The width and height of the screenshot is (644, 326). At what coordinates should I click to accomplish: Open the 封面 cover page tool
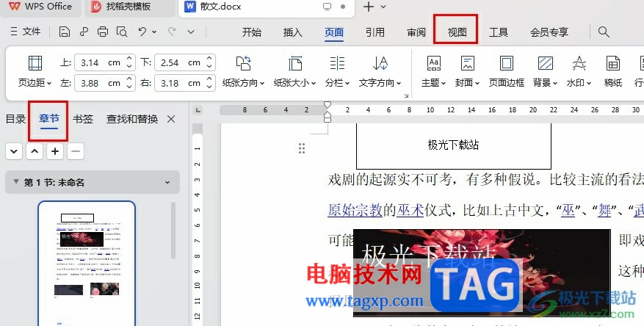tap(467, 71)
